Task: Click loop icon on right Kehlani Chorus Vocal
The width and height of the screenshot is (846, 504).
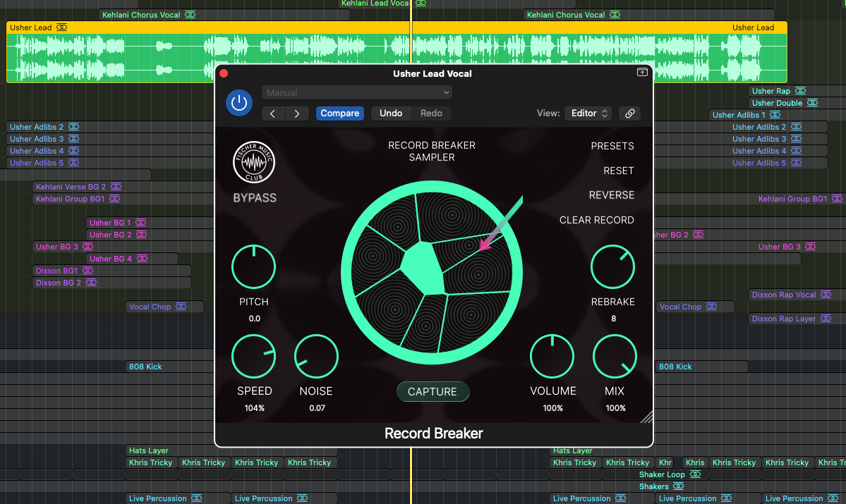Action: coord(615,15)
